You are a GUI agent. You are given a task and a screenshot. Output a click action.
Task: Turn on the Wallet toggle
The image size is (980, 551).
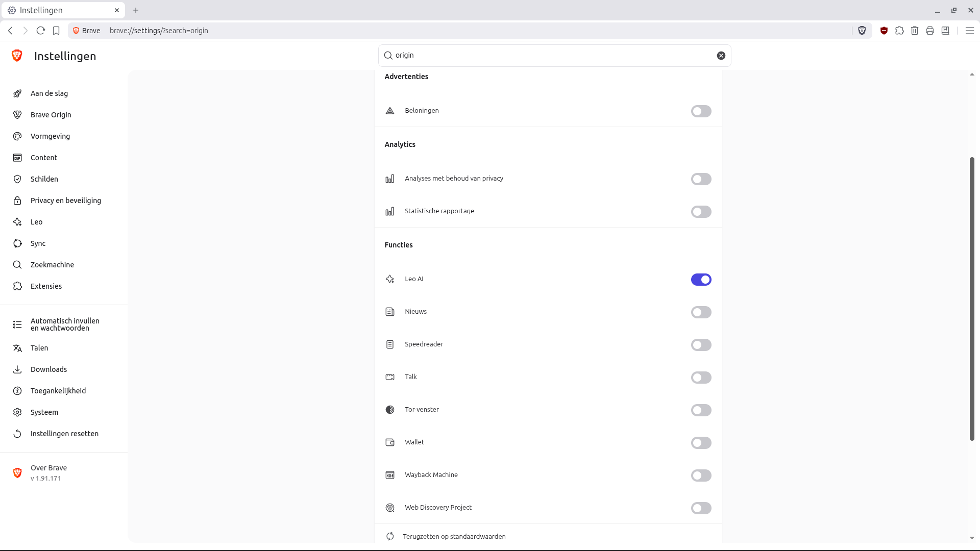701,443
